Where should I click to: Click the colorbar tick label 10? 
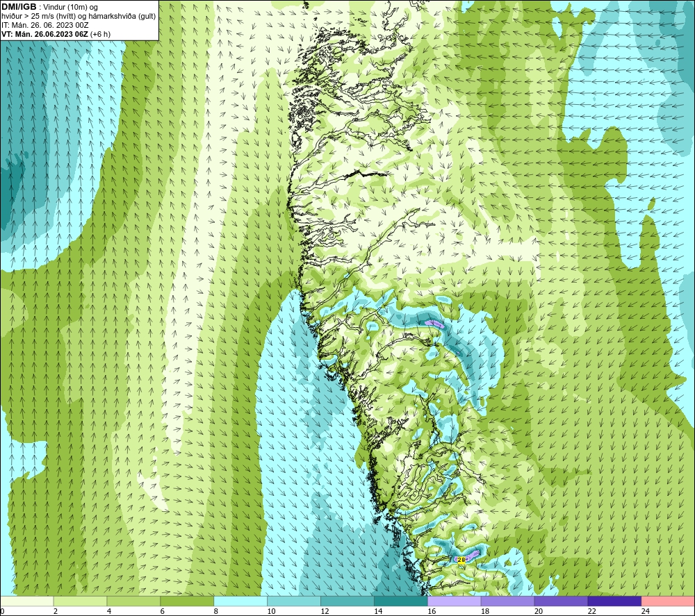coord(271,611)
